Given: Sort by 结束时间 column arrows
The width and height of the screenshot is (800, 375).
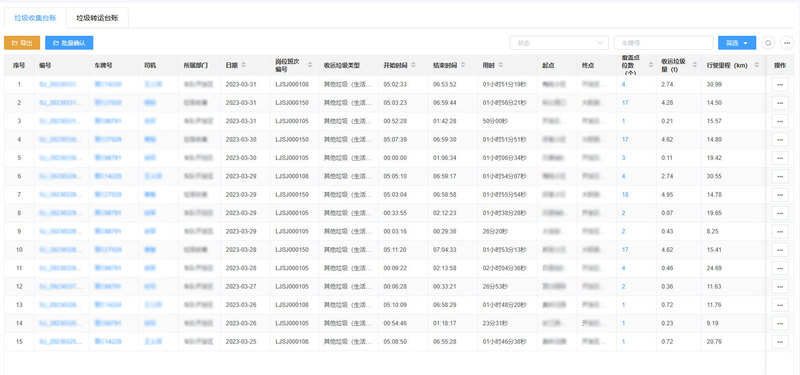Looking at the screenshot, I should [463, 65].
